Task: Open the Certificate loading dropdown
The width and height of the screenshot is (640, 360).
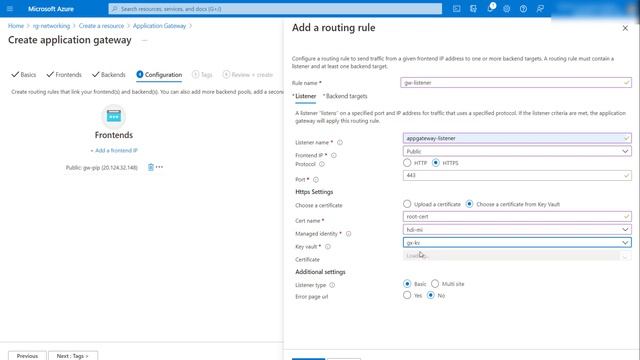Action: coord(517,256)
